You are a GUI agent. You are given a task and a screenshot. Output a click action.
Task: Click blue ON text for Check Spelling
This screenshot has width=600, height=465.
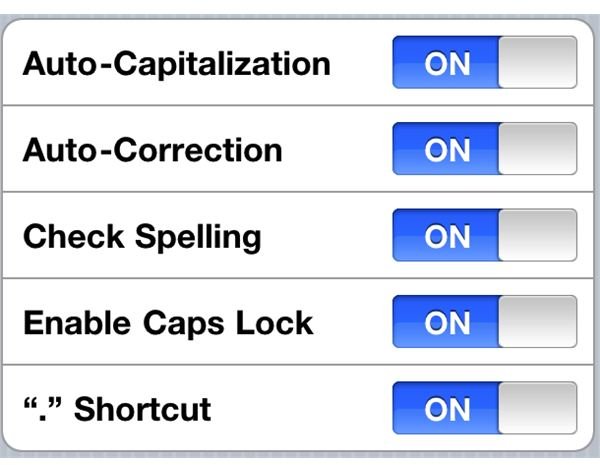coord(447,237)
